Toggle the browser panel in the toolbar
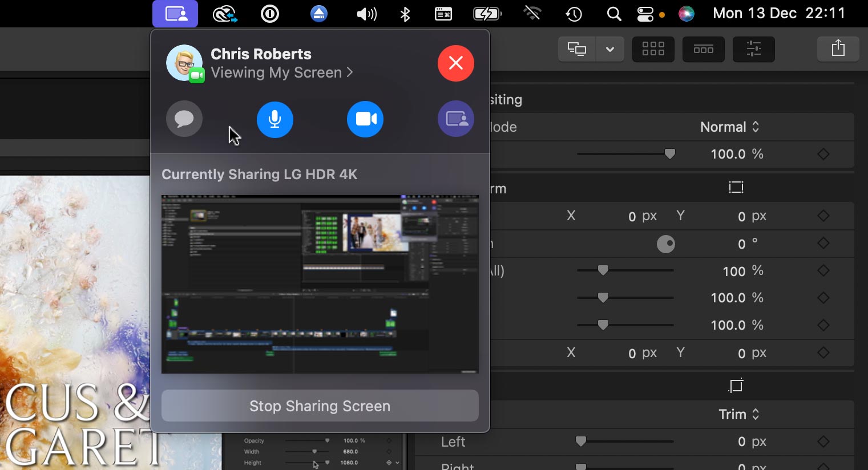This screenshot has height=470, width=868. tap(653, 49)
